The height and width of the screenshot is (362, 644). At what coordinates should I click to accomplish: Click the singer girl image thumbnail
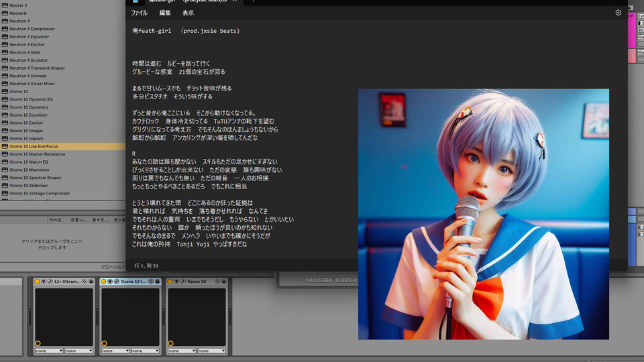pyautogui.click(x=484, y=214)
